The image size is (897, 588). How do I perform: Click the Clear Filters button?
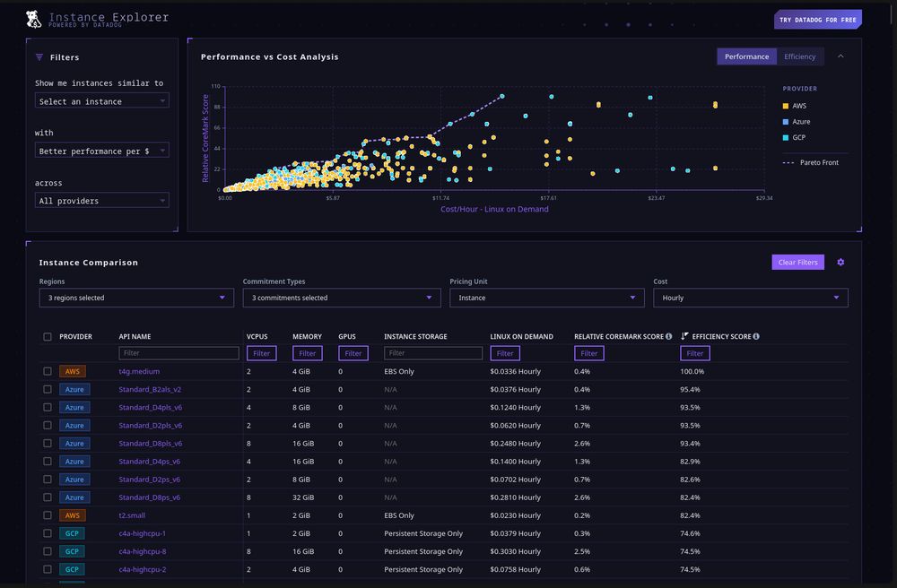click(797, 262)
